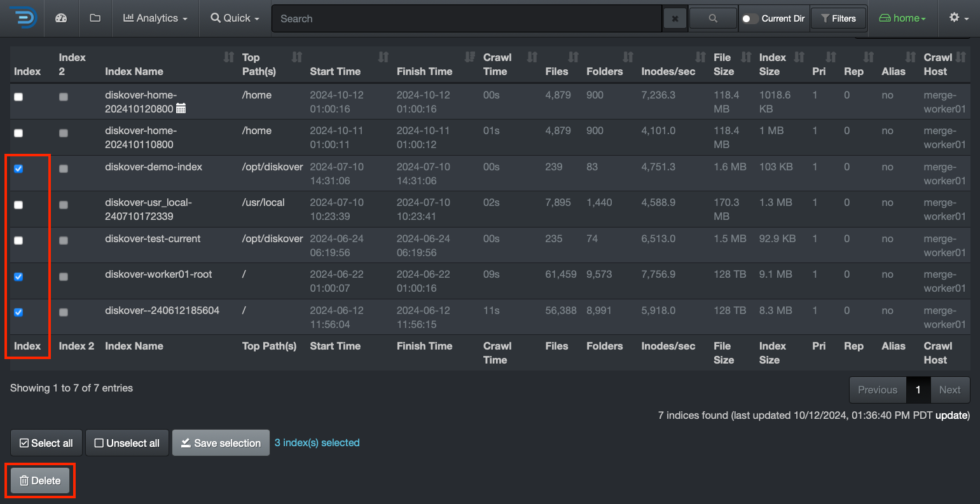The width and height of the screenshot is (980, 504).
Task: Click the update link
Action: (952, 415)
